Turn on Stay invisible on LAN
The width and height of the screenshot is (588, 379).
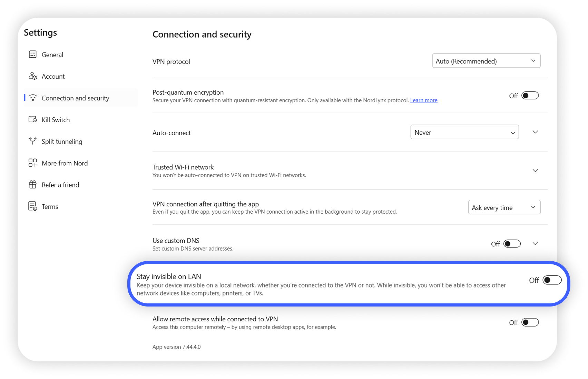click(552, 280)
